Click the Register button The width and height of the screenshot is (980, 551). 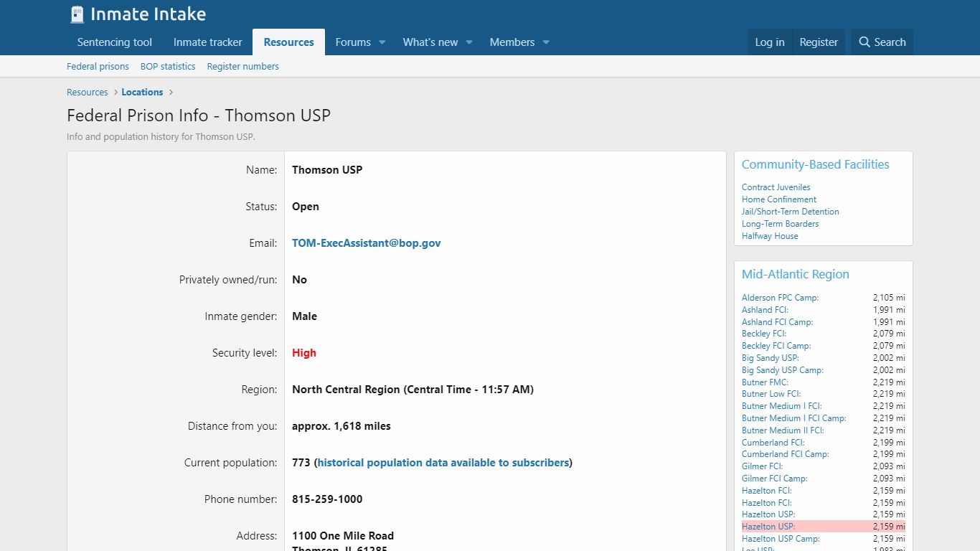pyautogui.click(x=819, y=42)
